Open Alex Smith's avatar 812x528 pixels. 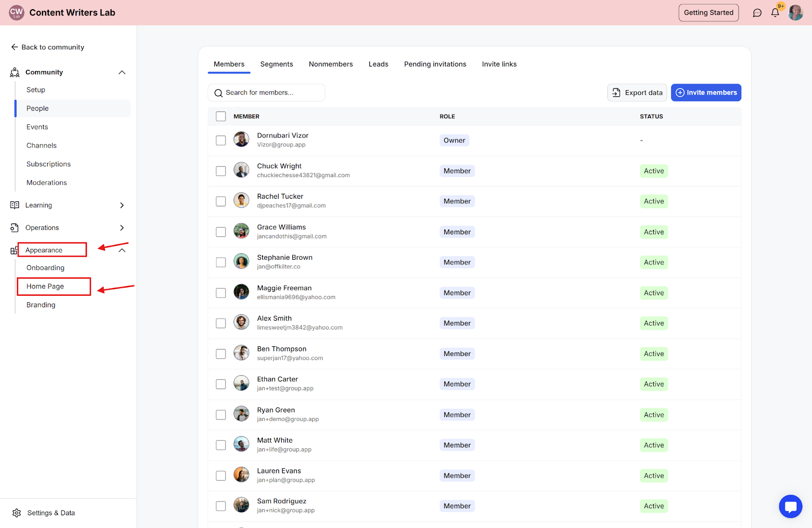click(x=241, y=322)
